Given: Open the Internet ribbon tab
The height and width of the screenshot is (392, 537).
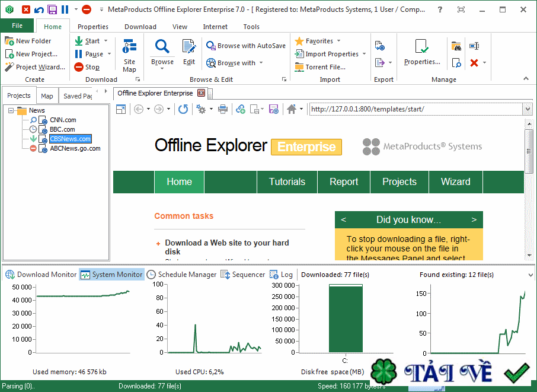Looking at the screenshot, I should 215,26.
